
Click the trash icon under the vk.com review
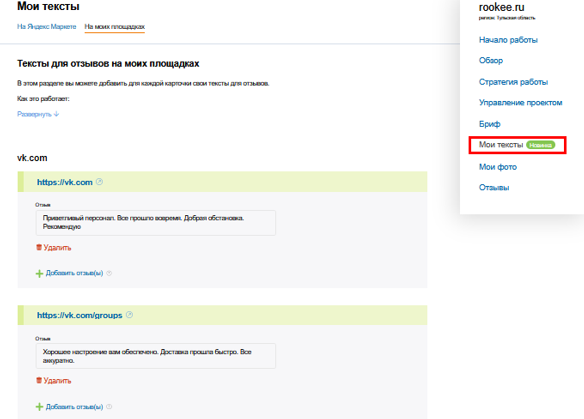[39, 247]
